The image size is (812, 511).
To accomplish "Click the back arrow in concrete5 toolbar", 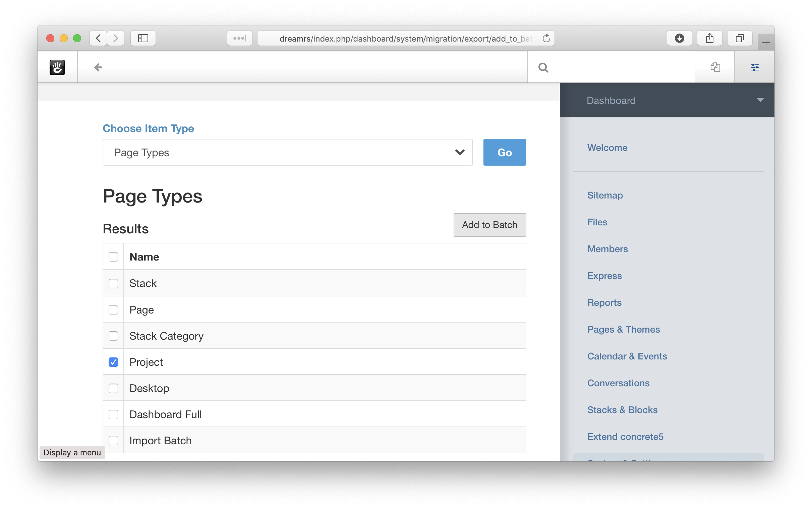I will pos(98,67).
